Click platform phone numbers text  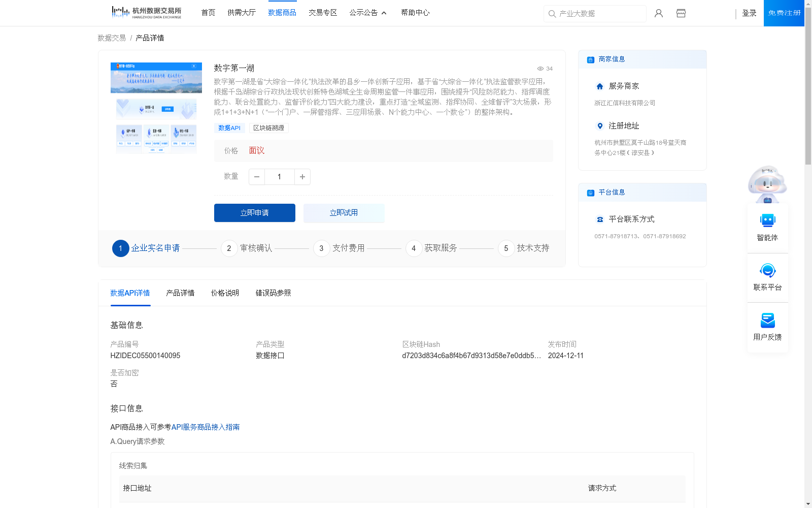pos(640,236)
